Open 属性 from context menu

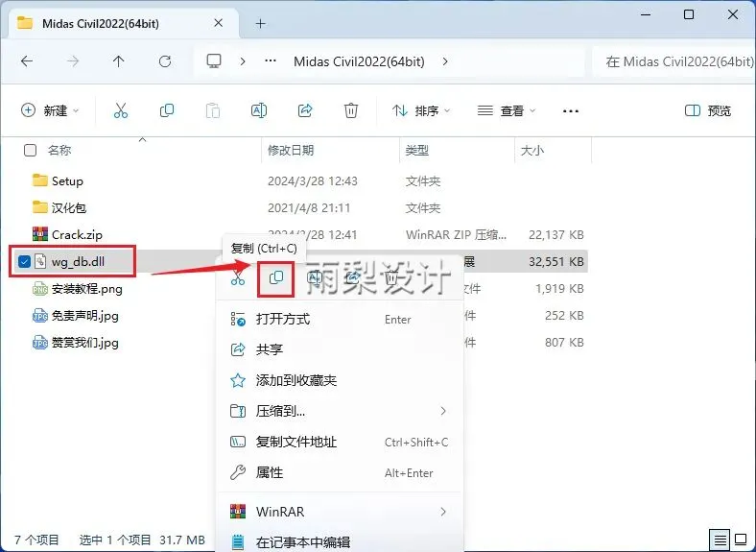coord(341,473)
